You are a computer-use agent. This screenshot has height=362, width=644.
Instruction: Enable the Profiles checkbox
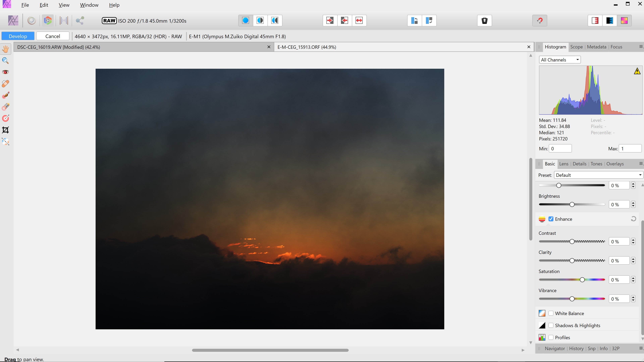(x=551, y=337)
